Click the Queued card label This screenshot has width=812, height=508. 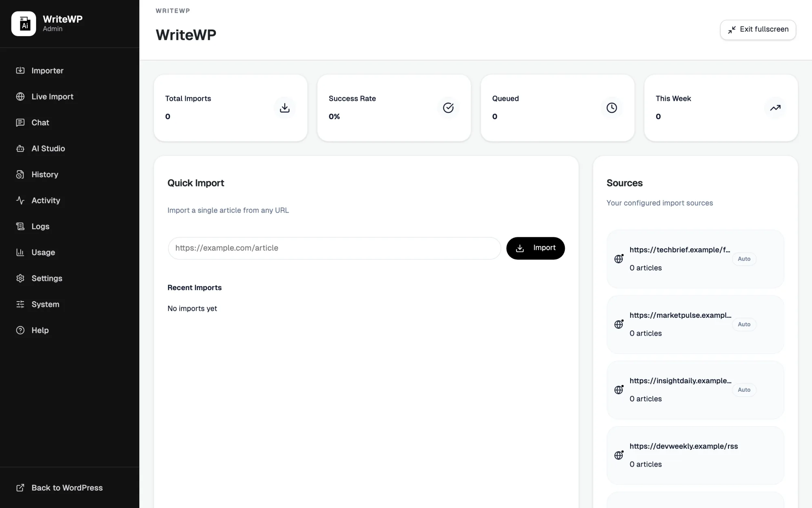pyautogui.click(x=505, y=98)
